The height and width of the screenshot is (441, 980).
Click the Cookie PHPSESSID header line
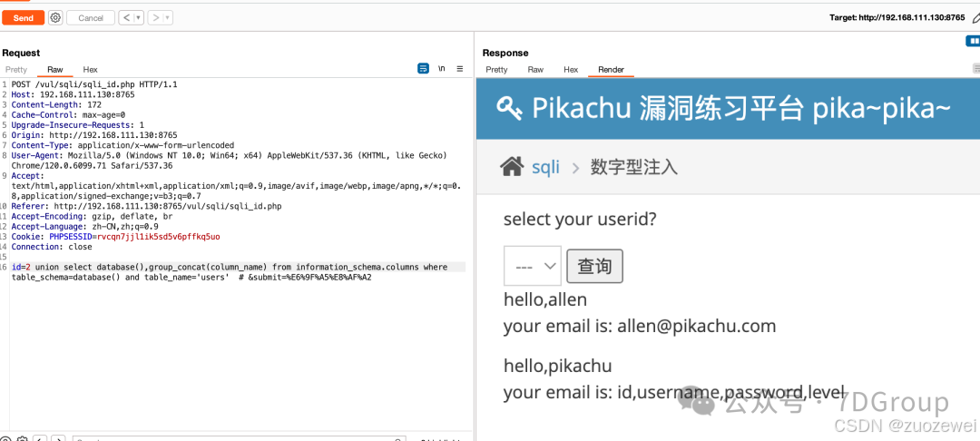click(x=115, y=237)
